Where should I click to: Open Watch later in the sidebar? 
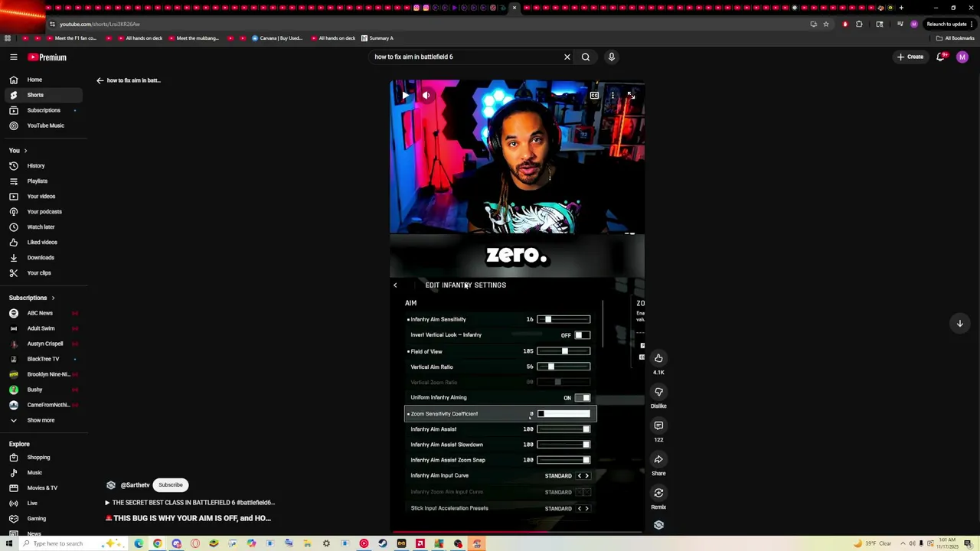tap(43, 227)
